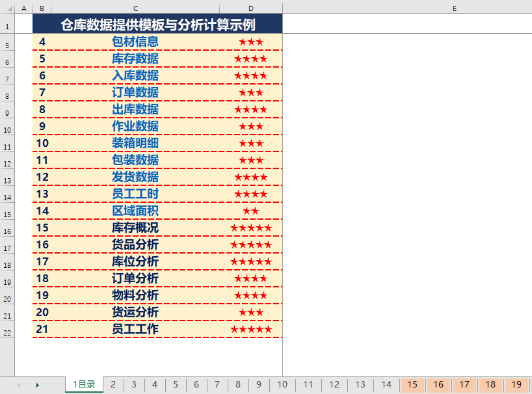The height and width of the screenshot is (394, 532).
Task: Switch to sheet tab 2
Action: [113, 384]
